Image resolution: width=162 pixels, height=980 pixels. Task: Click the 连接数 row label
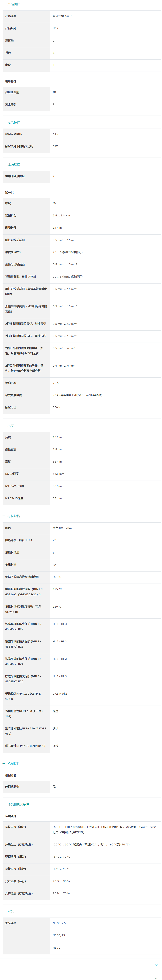click(9, 40)
